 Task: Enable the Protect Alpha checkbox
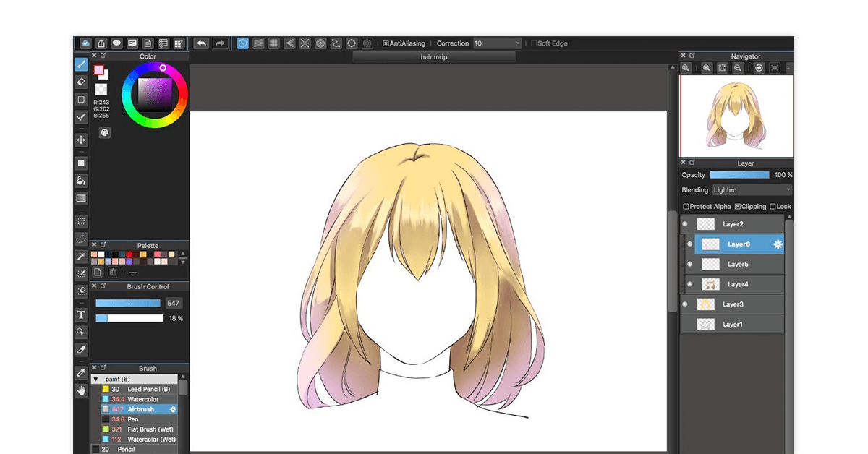click(x=686, y=207)
